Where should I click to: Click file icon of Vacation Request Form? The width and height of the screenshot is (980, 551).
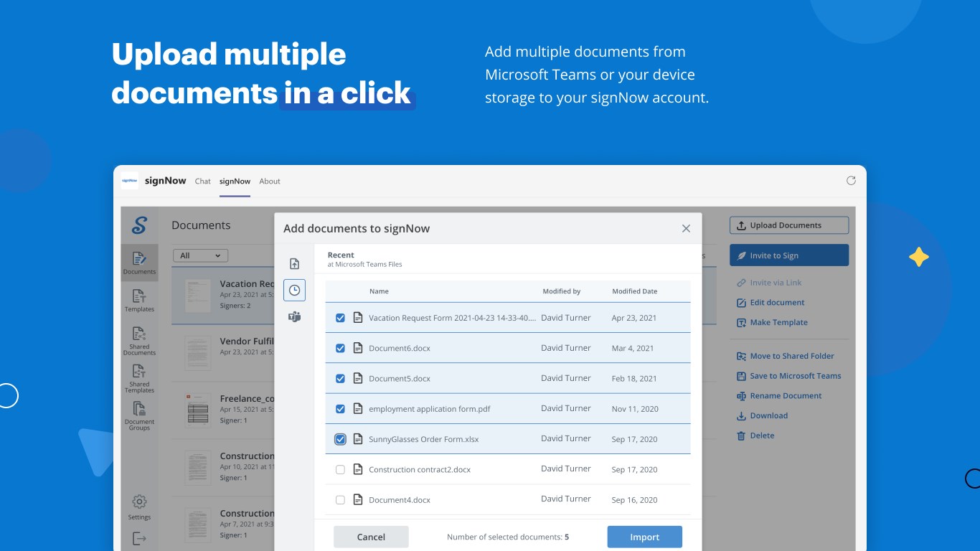pos(358,318)
